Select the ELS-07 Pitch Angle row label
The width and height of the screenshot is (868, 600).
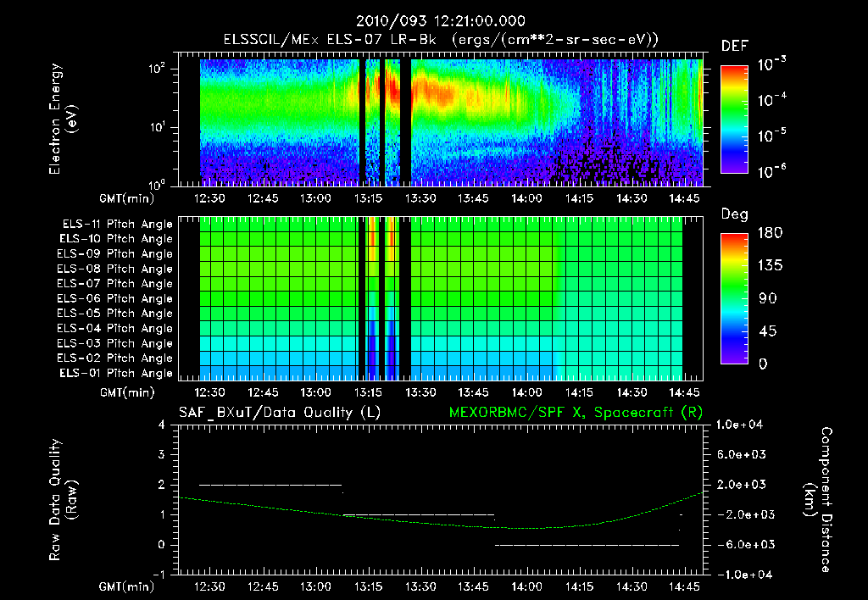tap(115, 283)
